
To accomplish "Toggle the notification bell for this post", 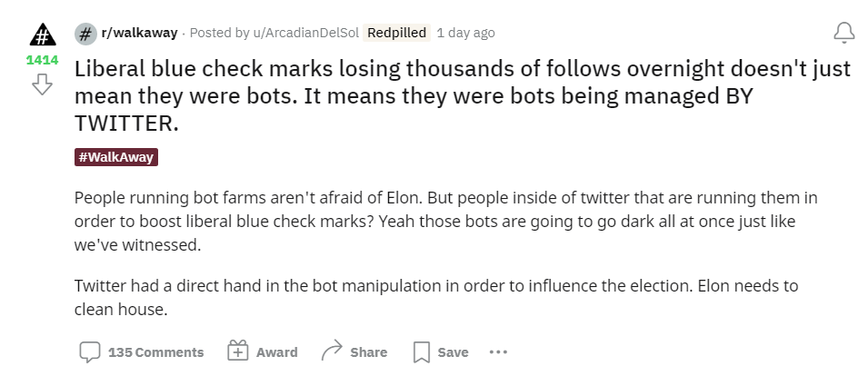I will point(844,33).
